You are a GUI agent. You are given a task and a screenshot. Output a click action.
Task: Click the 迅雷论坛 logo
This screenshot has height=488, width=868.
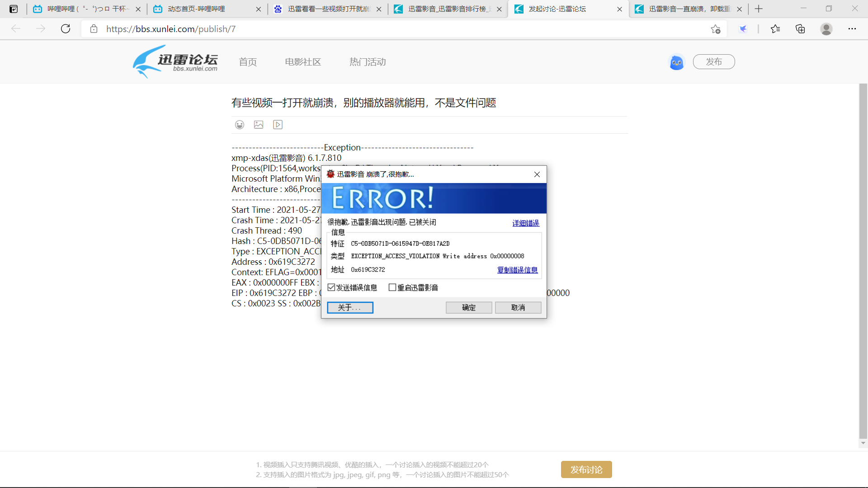(x=175, y=61)
